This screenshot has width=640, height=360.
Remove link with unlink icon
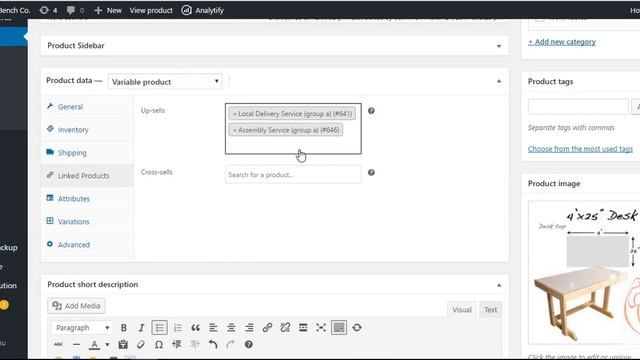285,328
